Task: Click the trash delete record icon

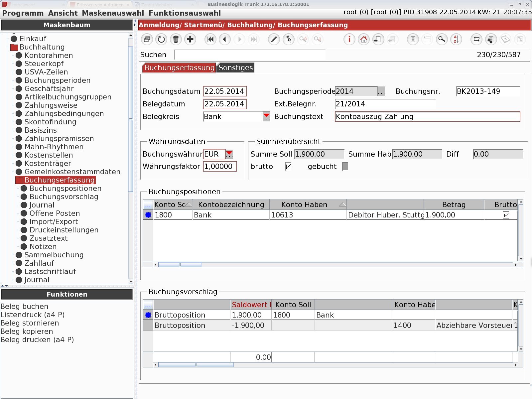Action: point(176,39)
